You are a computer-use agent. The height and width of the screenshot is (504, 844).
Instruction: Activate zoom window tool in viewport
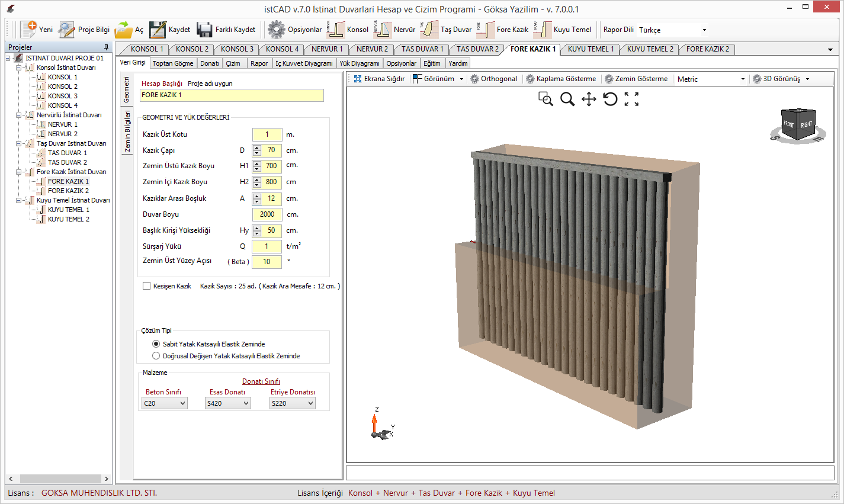pos(545,99)
